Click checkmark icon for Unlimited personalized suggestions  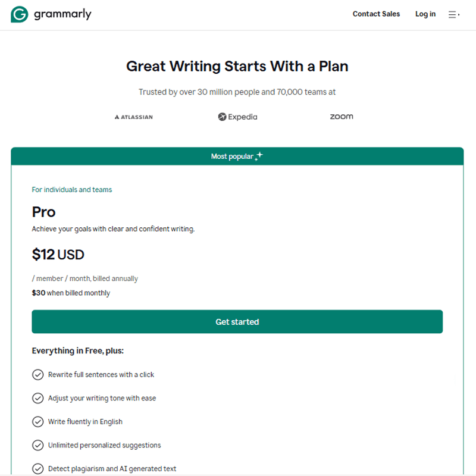coord(37,445)
